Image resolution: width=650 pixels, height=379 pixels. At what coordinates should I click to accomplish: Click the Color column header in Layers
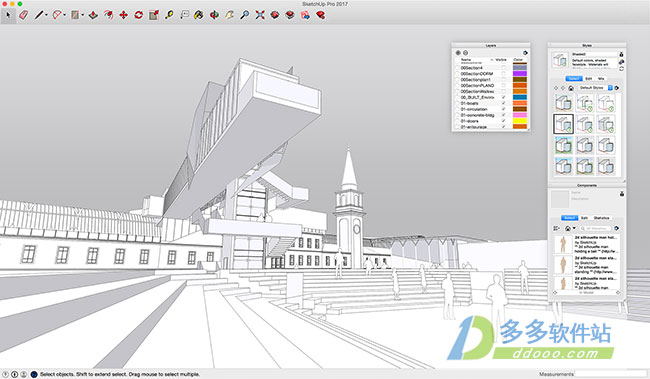[518, 60]
